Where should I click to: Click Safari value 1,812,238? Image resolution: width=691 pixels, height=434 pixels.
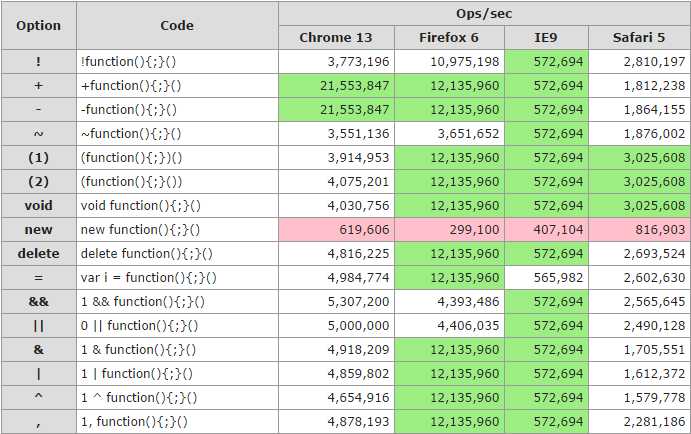pyautogui.click(x=639, y=85)
